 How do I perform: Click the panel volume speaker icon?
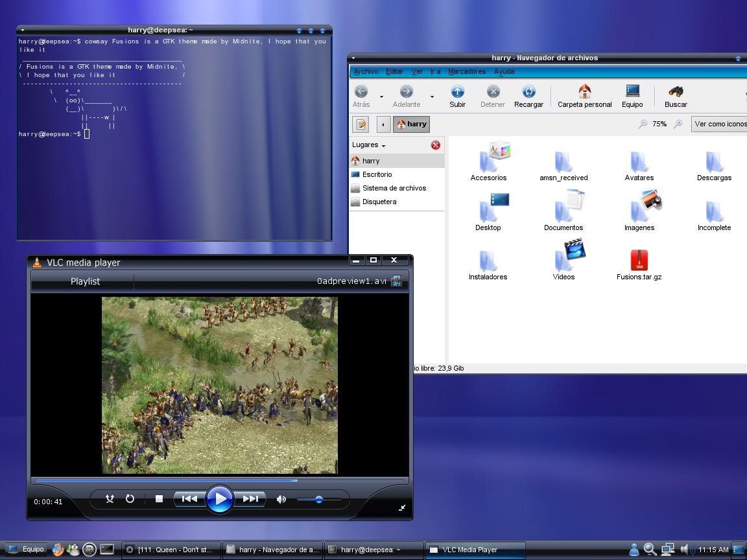(x=686, y=550)
